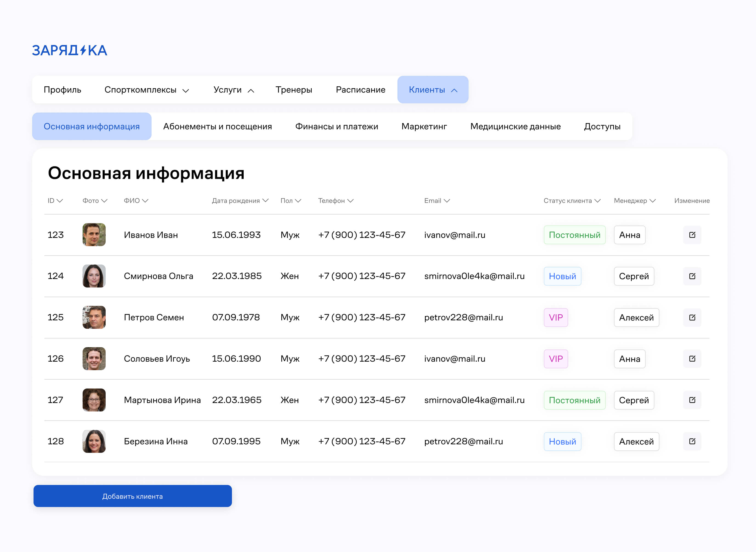The height and width of the screenshot is (552, 756).
Task: Click the avatar of Мартынова Ирина
Action: pyautogui.click(x=94, y=400)
